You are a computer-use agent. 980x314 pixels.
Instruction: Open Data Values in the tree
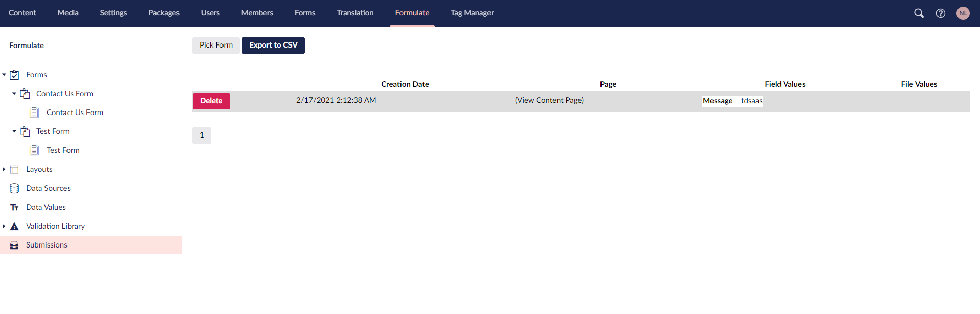click(46, 207)
